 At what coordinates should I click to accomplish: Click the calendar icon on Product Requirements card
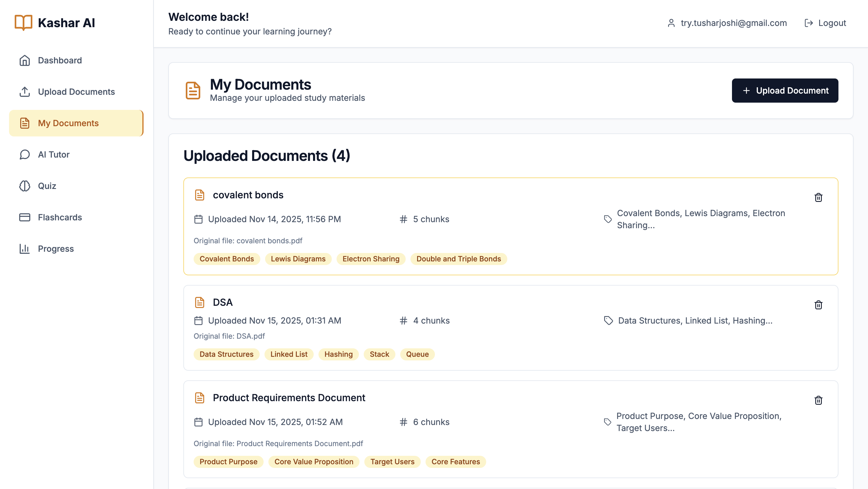click(x=198, y=422)
